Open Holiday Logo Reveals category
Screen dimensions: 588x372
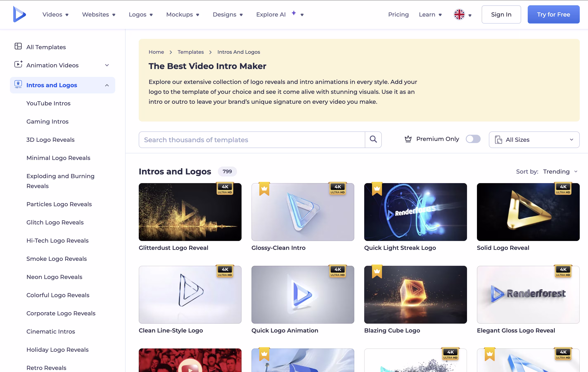point(57,350)
